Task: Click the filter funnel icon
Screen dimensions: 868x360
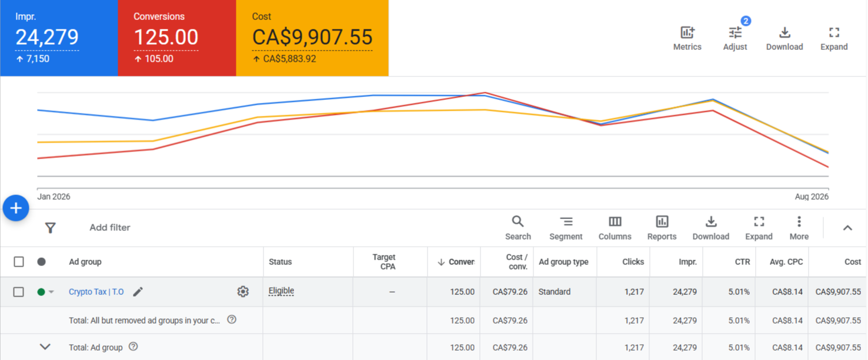Action: (51, 228)
